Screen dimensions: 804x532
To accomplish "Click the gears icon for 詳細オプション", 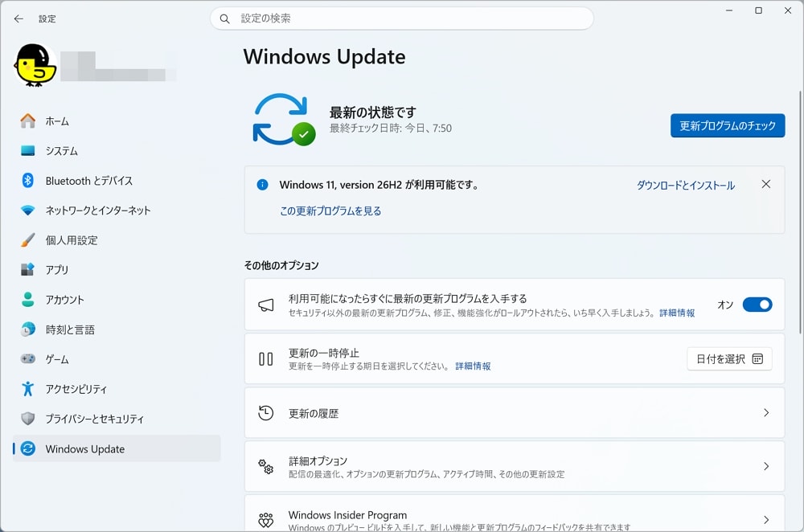I will click(265, 466).
